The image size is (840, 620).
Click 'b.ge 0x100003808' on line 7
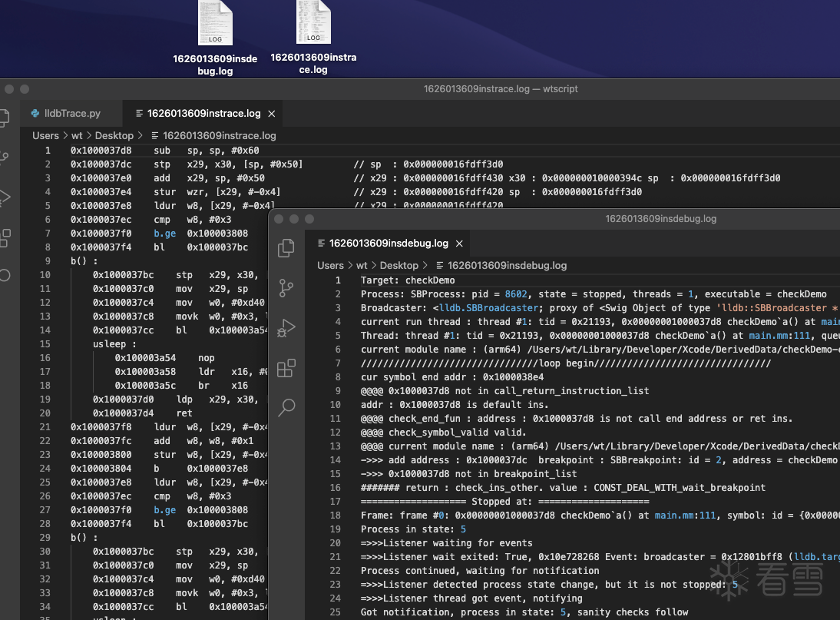click(x=201, y=234)
